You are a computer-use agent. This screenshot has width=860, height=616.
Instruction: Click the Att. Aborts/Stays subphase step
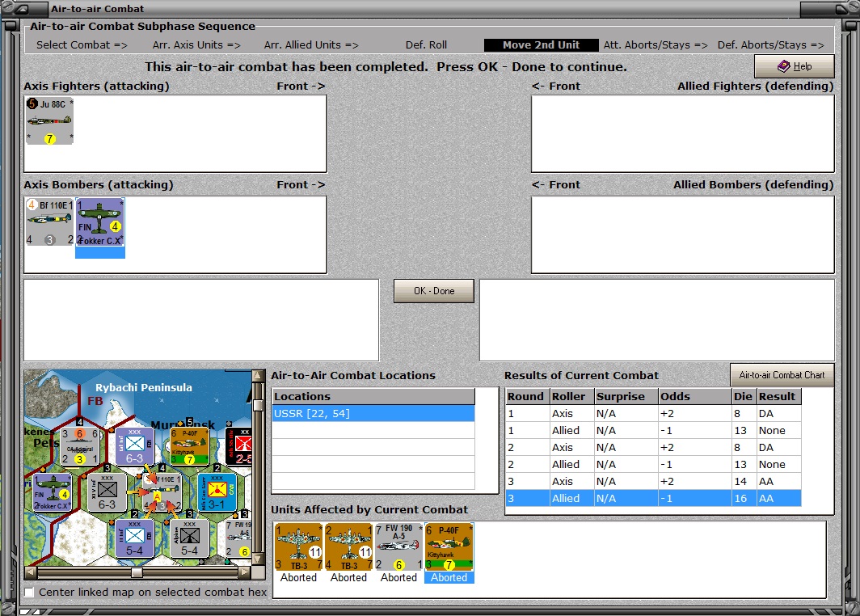click(656, 45)
